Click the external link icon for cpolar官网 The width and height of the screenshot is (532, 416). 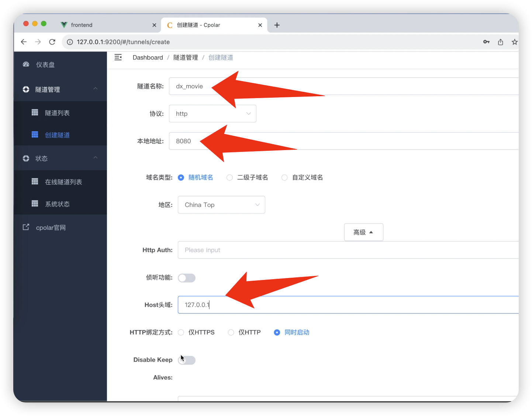[26, 227]
